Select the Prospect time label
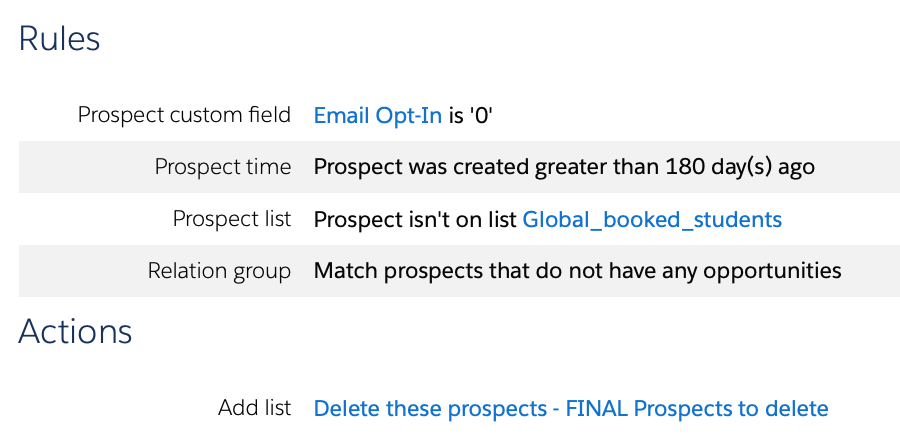Viewport: 900px width, 440px height. pyautogui.click(x=222, y=167)
